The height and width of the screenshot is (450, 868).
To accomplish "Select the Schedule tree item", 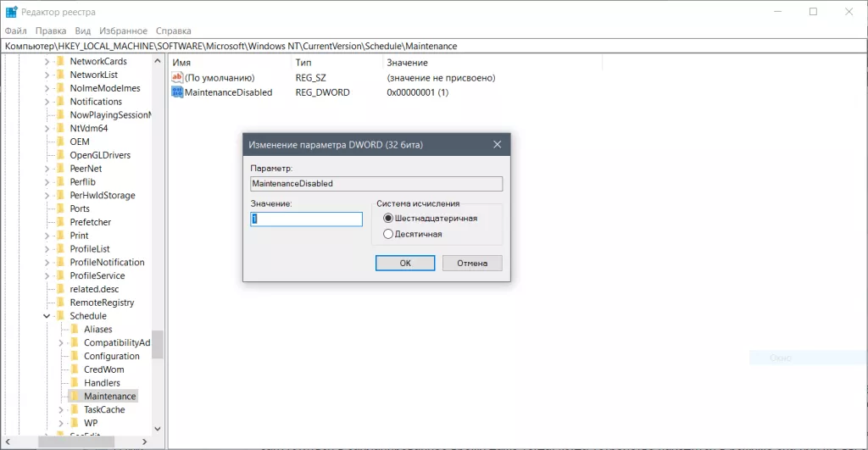I will click(88, 316).
